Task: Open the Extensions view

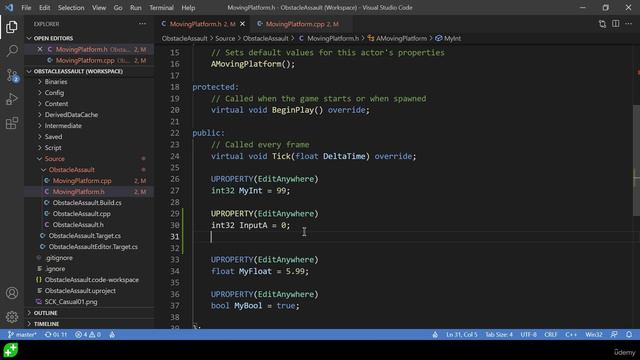Action: pos(12,123)
